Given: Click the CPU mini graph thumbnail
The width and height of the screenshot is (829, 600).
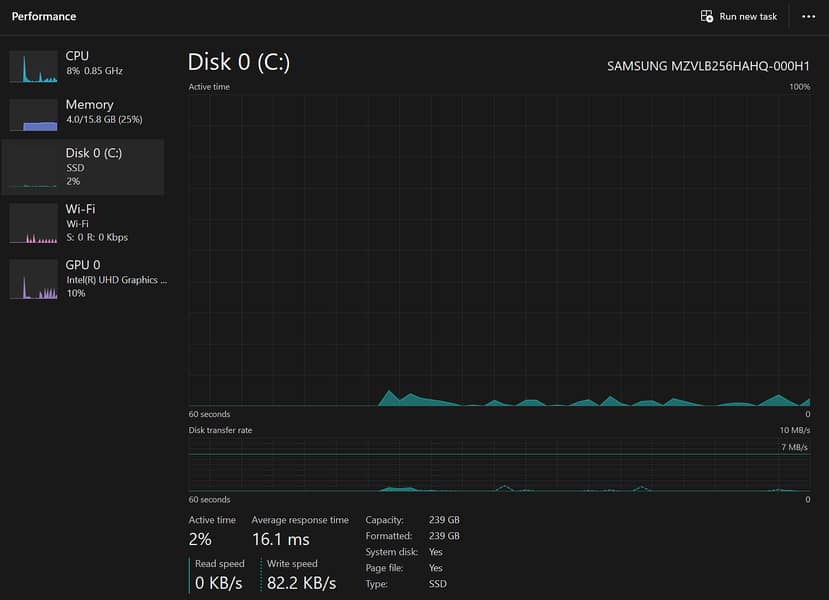Looking at the screenshot, I should tap(33, 66).
